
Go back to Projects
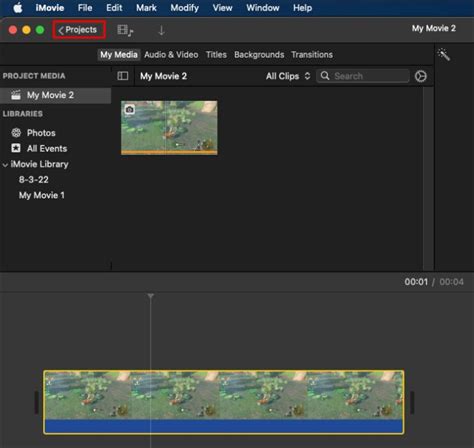coord(79,30)
